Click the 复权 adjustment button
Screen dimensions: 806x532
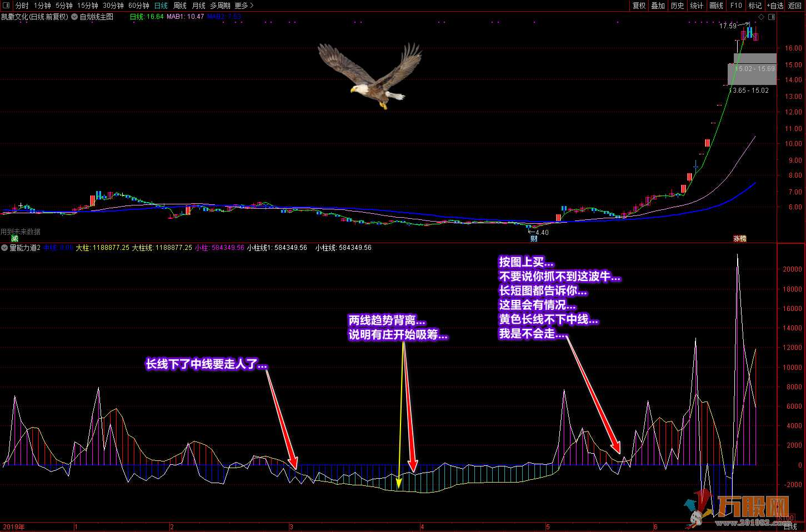coord(639,6)
